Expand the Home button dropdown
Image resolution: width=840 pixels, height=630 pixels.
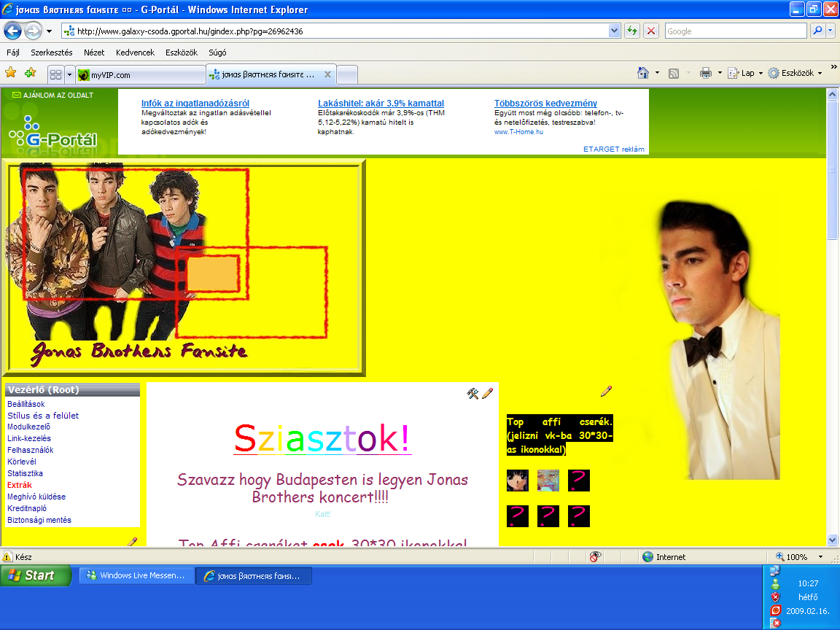coord(657,73)
